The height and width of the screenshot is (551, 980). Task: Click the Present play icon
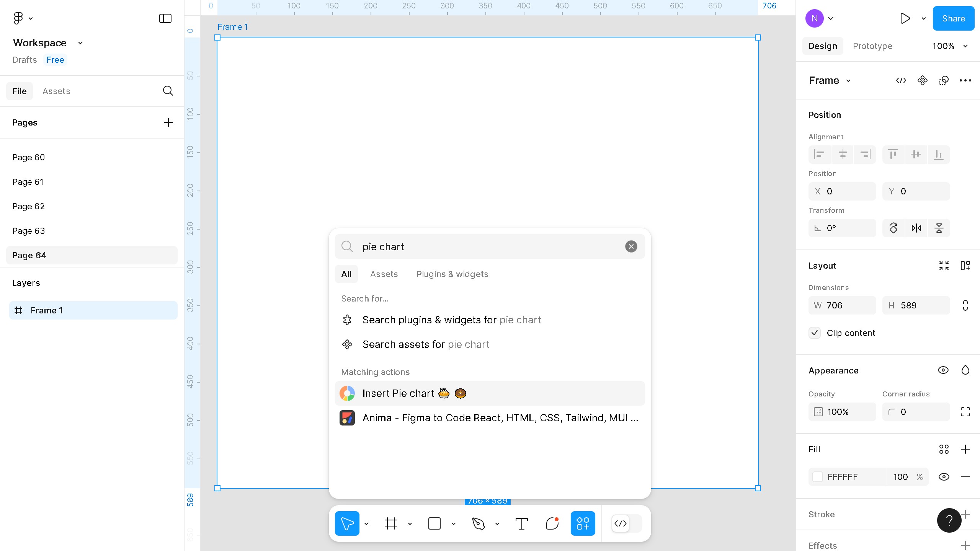[x=905, y=18]
